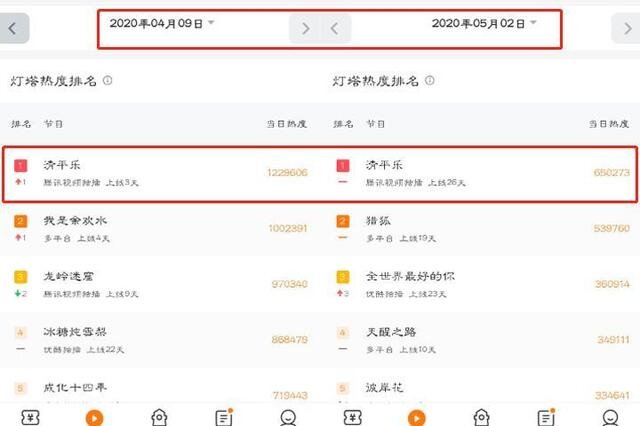Click heat value 1002391

point(288,228)
